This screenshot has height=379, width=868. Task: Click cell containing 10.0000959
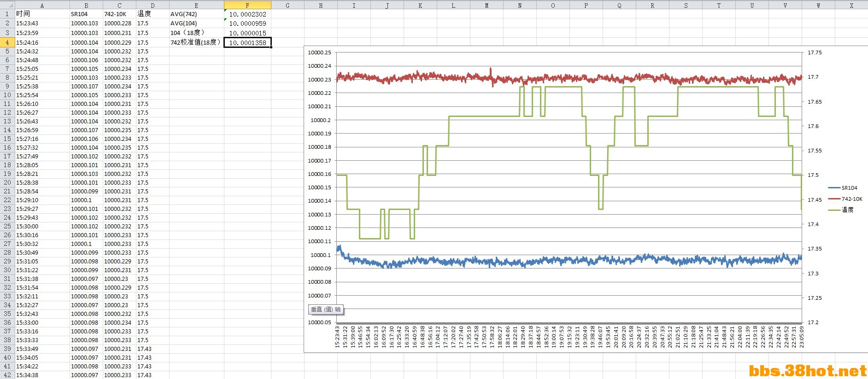[247, 23]
